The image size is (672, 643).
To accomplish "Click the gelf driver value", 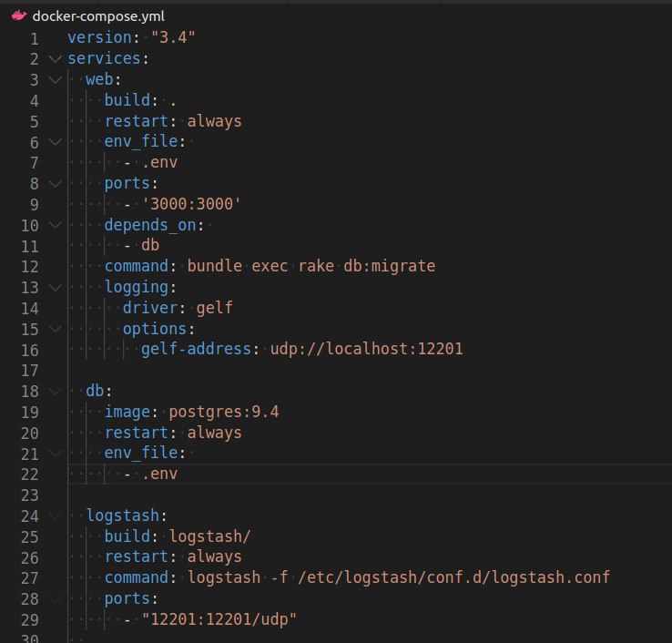I will pos(214,308).
